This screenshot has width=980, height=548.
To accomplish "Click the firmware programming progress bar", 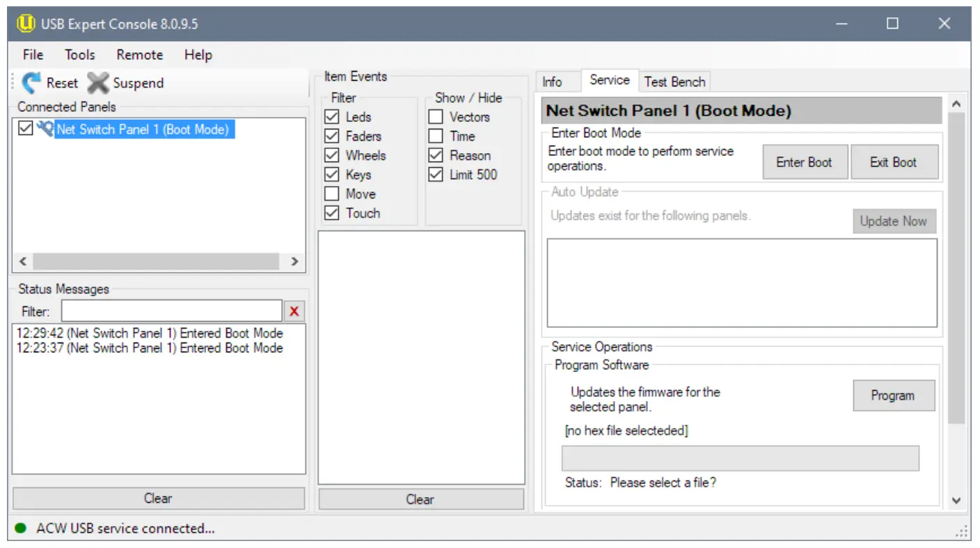I will pos(741,458).
